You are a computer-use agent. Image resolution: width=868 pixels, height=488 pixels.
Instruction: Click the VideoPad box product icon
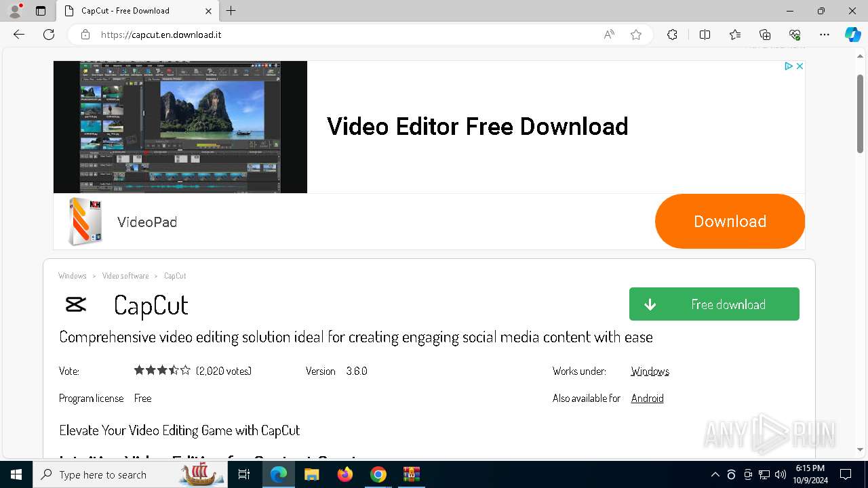(85, 222)
